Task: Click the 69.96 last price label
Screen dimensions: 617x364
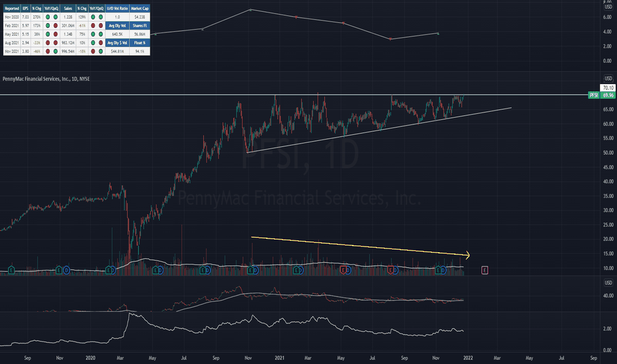Action: pyautogui.click(x=608, y=95)
